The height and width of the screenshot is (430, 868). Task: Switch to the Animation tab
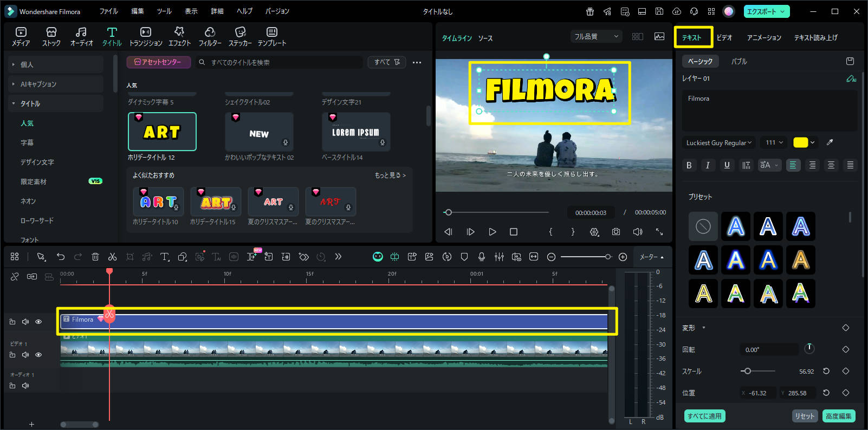click(x=764, y=37)
